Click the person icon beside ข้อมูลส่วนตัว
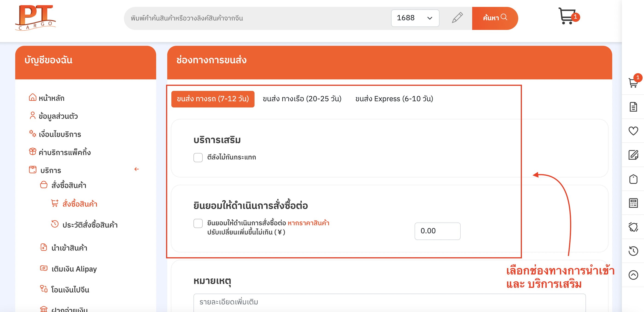644x312 pixels. coord(32,116)
